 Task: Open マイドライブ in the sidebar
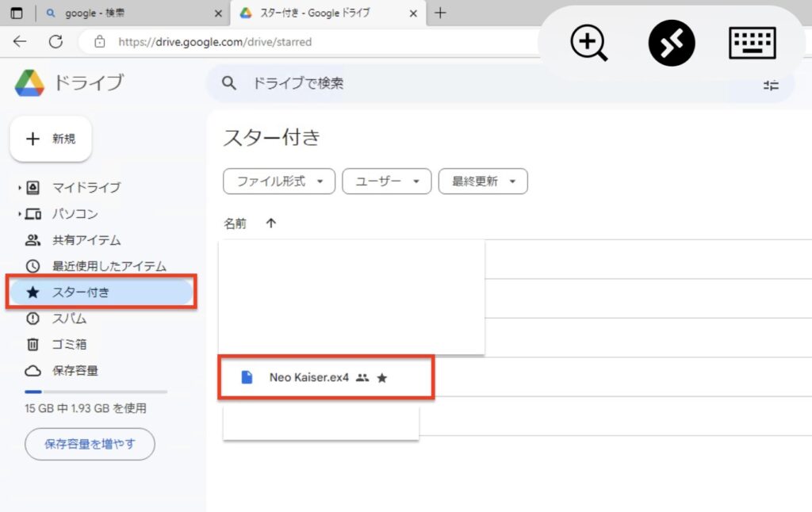(86, 187)
